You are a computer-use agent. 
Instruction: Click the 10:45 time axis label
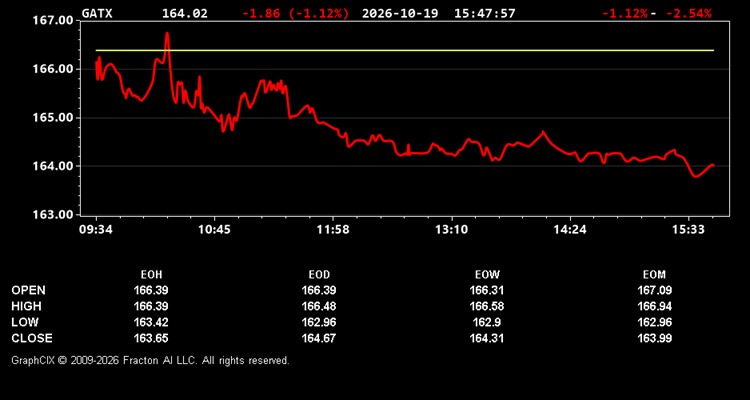click(215, 230)
